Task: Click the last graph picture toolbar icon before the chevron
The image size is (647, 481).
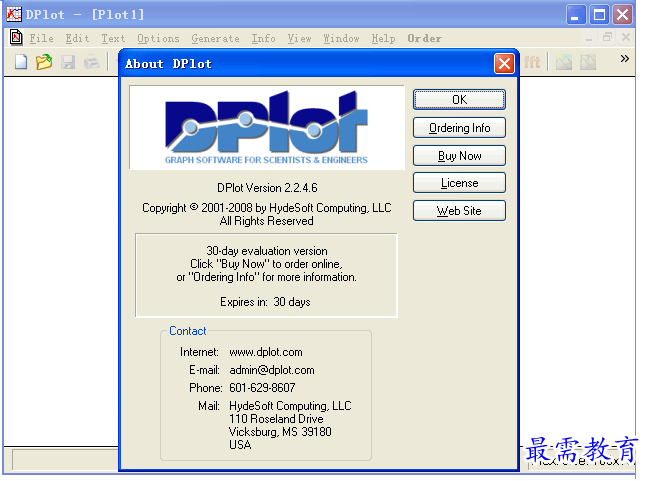Action: [588, 62]
